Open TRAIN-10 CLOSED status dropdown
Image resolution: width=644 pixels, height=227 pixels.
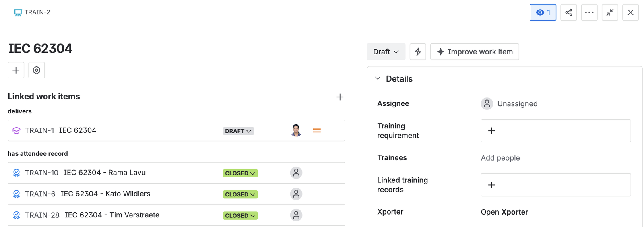(x=240, y=173)
